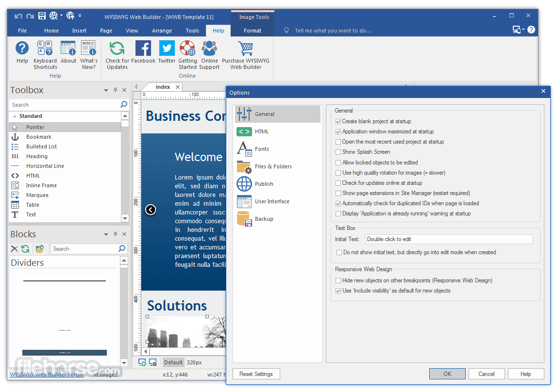Collapse the Standard toolbox group
This screenshot has height=392, width=557.
pos(14,116)
